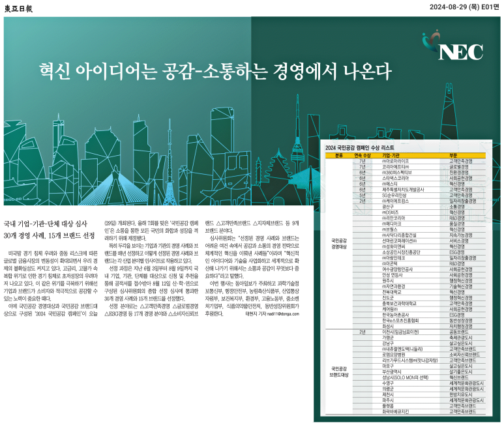Screen dimensions: 504x425
Task: Select the '원주시' table entry
Action: coord(388,281)
